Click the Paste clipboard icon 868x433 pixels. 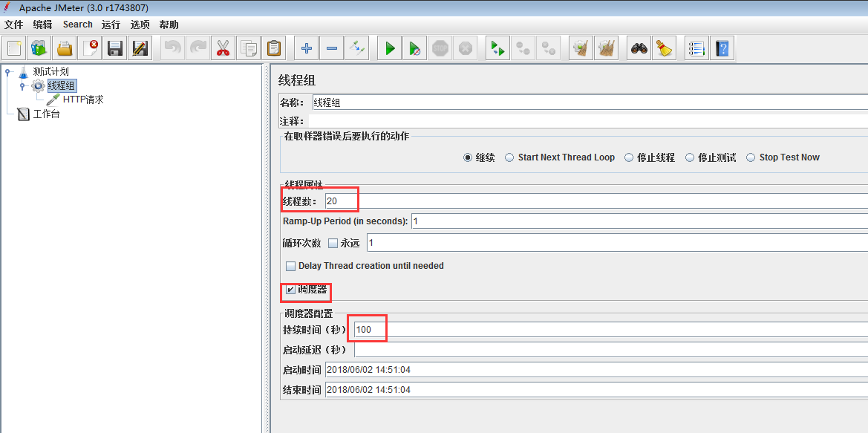273,48
